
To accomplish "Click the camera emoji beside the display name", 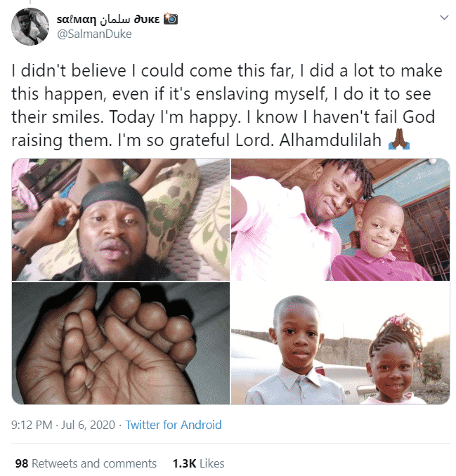I will [x=169, y=18].
